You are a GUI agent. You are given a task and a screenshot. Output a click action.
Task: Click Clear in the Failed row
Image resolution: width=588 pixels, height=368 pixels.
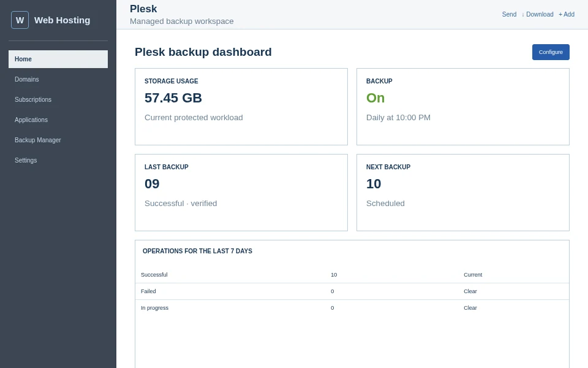pyautogui.click(x=470, y=291)
